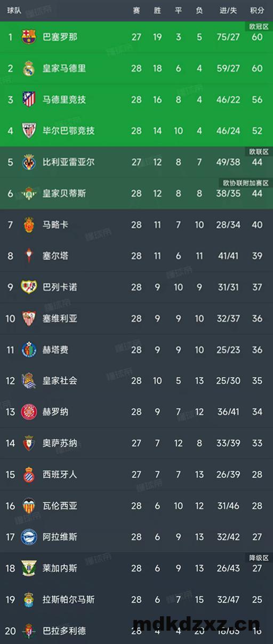
Task: Select the Sevilla club crest
Action: [x=29, y=318]
